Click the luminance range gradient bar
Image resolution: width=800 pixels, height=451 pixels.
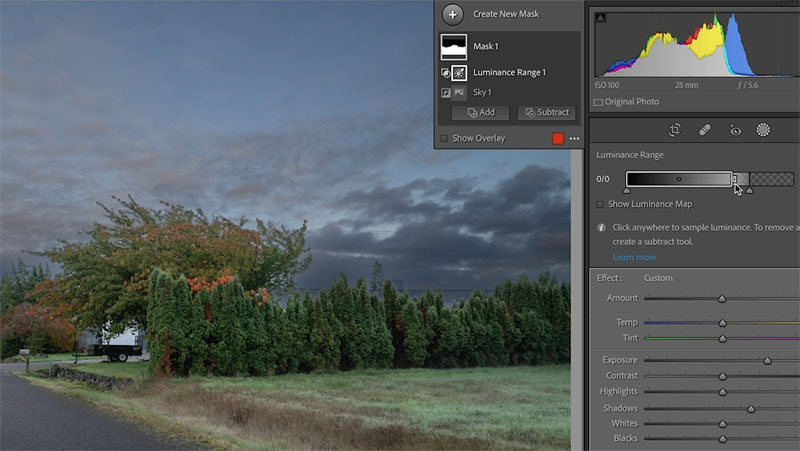tap(710, 179)
